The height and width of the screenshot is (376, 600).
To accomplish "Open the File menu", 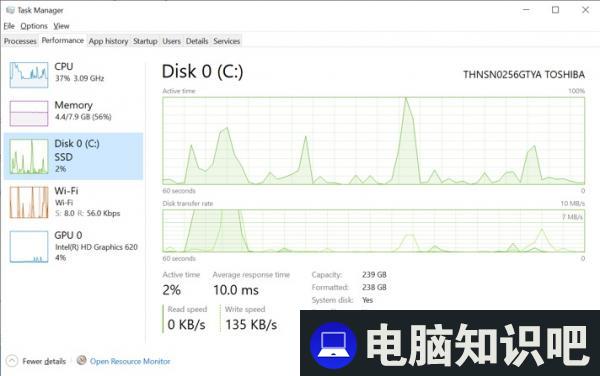I will click(9, 26).
